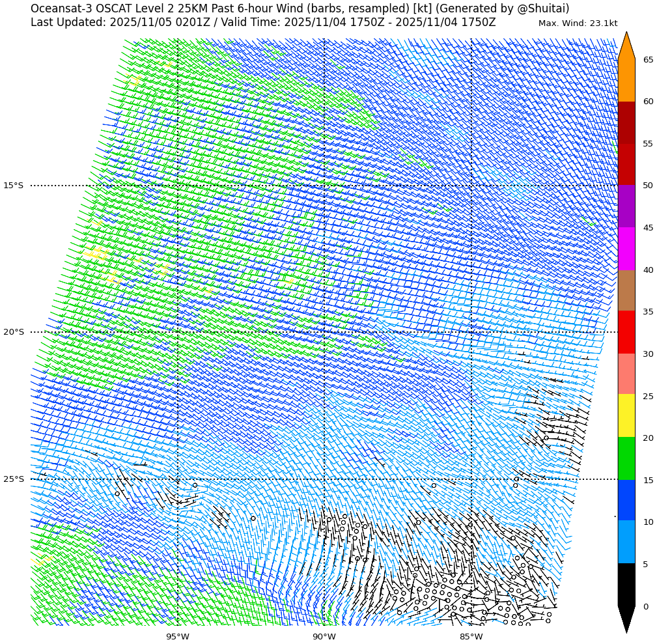
Task: Click the green 15–20 kt colorbar segment
Action: click(x=626, y=458)
